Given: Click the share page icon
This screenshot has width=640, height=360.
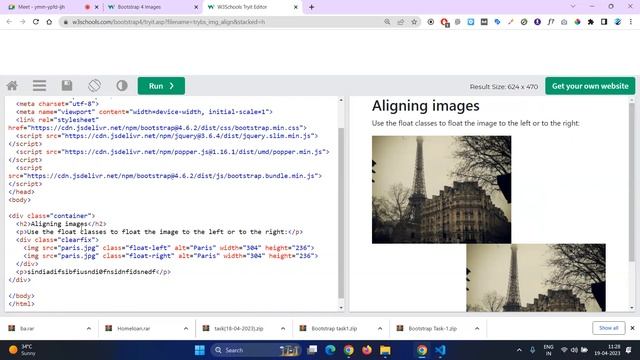Looking at the screenshot, I should point(400,22).
